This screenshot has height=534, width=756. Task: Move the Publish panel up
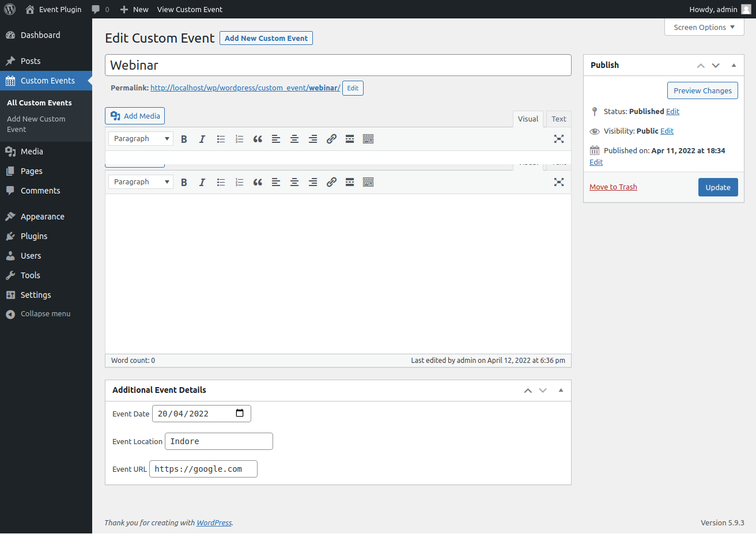701,65
